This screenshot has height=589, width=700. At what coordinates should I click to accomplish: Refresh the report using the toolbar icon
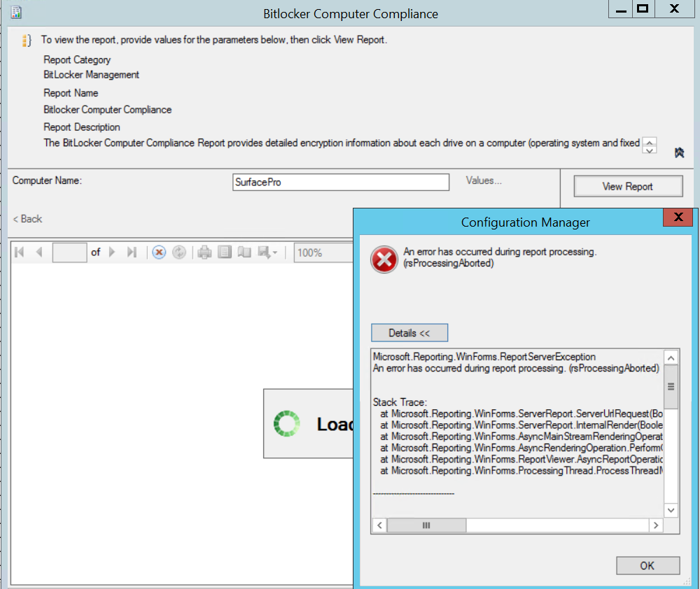pyautogui.click(x=179, y=252)
